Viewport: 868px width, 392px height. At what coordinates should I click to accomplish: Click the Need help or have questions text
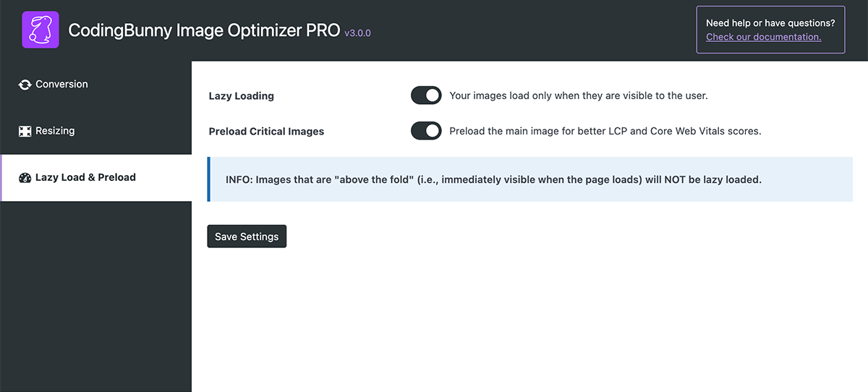click(x=770, y=23)
